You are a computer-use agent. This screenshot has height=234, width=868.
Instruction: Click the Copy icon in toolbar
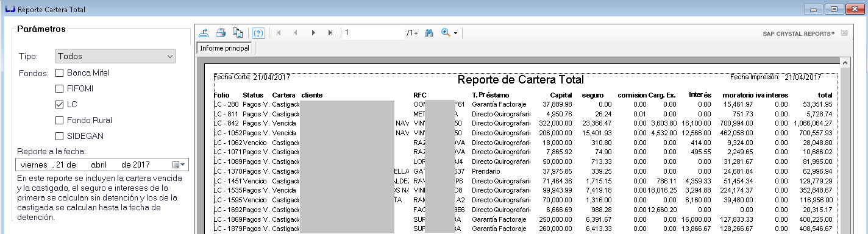click(x=238, y=32)
